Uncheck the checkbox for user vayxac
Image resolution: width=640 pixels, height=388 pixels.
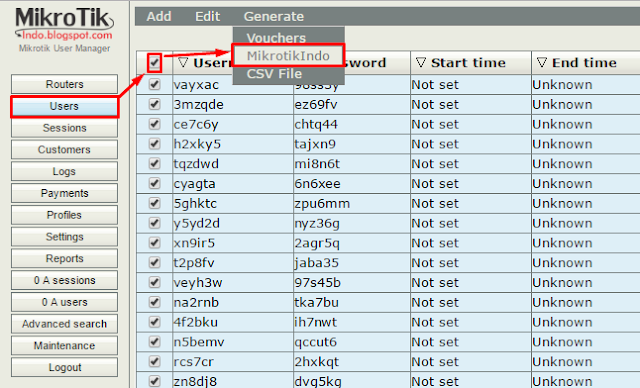pos(154,84)
